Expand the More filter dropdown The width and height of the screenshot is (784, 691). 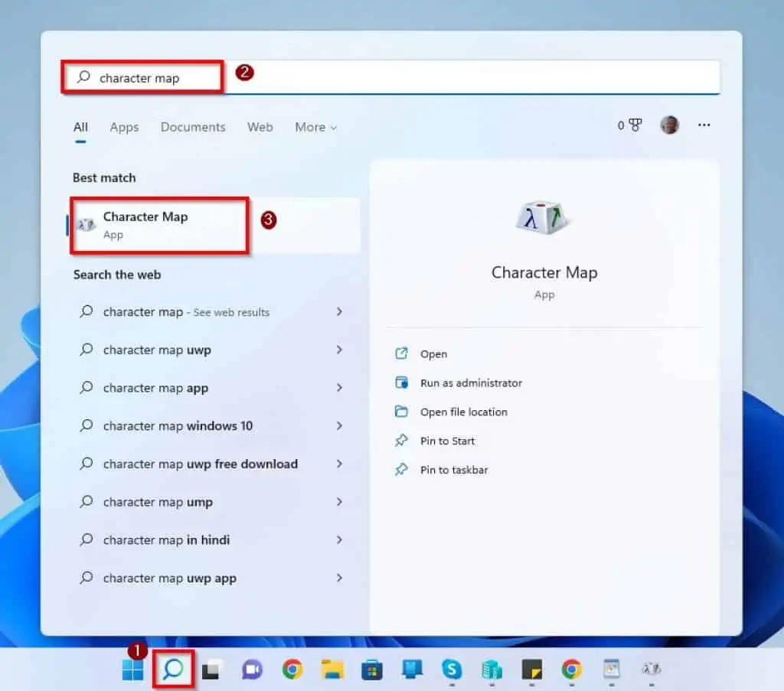315,127
